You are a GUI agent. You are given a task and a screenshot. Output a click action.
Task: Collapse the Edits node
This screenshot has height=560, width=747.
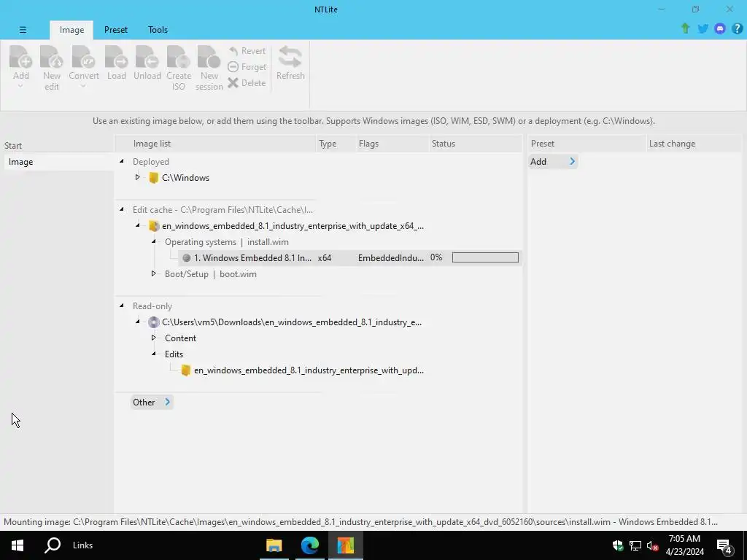pyautogui.click(x=153, y=354)
